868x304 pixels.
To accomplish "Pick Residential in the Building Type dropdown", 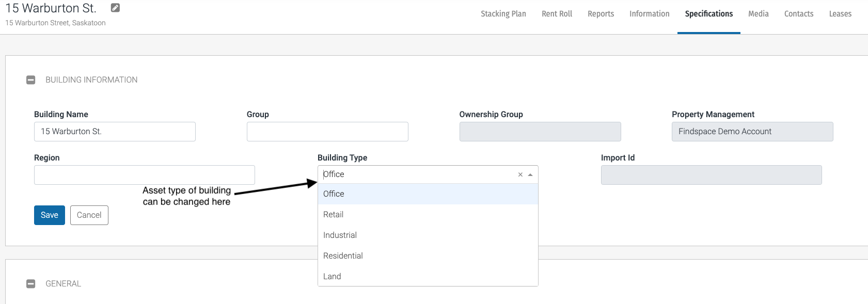I will (x=343, y=256).
